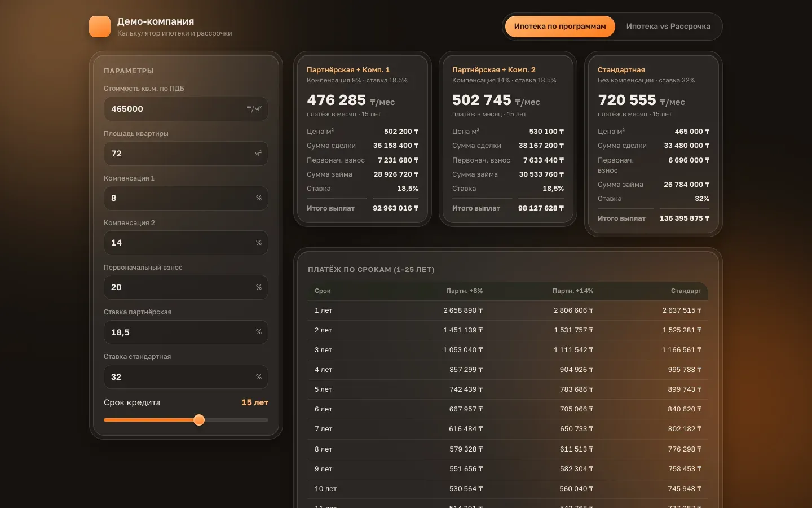Select the 1 лет table row label
The width and height of the screenshot is (812, 508).
click(x=324, y=310)
